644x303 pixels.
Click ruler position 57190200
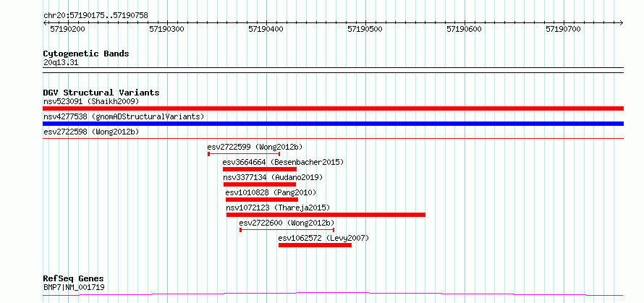67,29
